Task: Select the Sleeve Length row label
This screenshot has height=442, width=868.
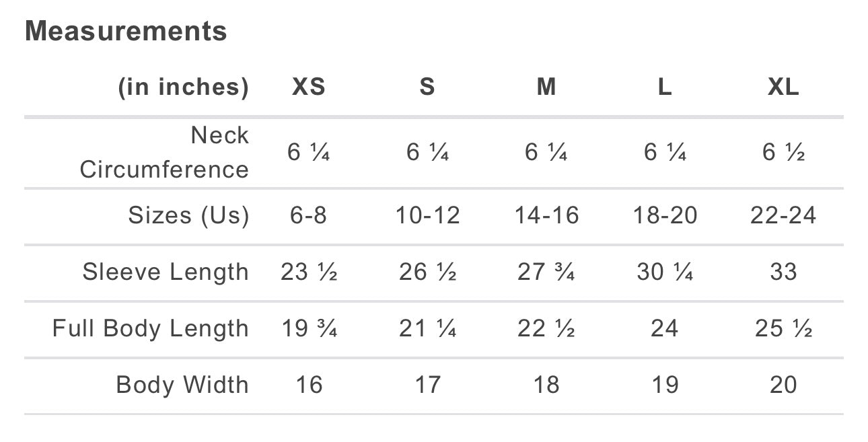Action: (x=166, y=272)
